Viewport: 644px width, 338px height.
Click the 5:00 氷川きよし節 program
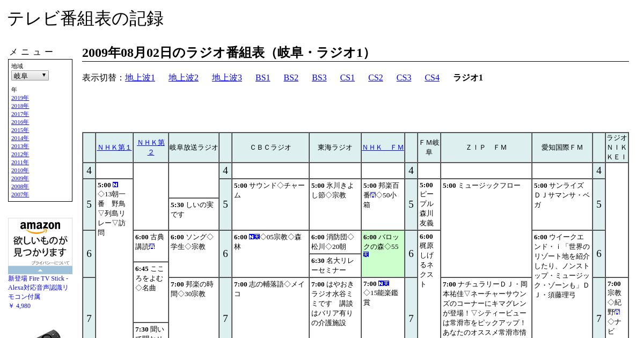[x=335, y=204]
